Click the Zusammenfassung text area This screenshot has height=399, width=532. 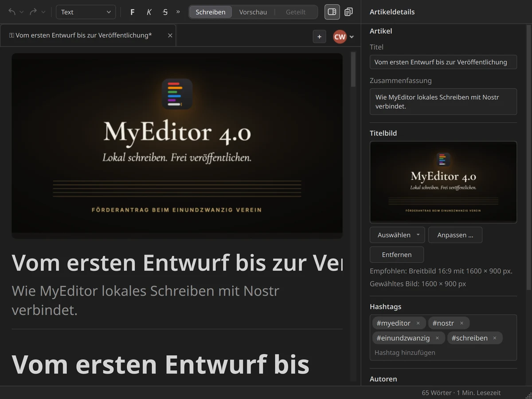click(x=443, y=102)
